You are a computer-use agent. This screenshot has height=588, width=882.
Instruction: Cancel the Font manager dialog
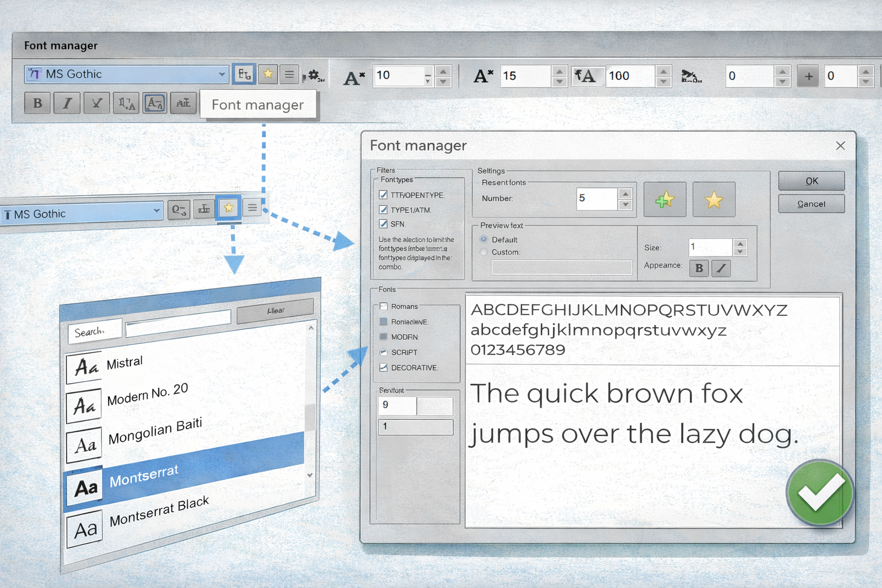point(811,204)
